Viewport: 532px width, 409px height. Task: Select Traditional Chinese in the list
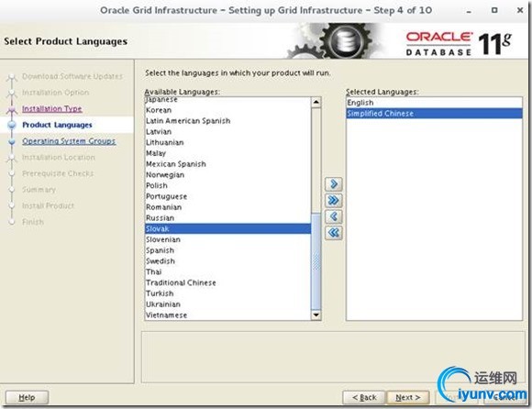tap(227, 282)
